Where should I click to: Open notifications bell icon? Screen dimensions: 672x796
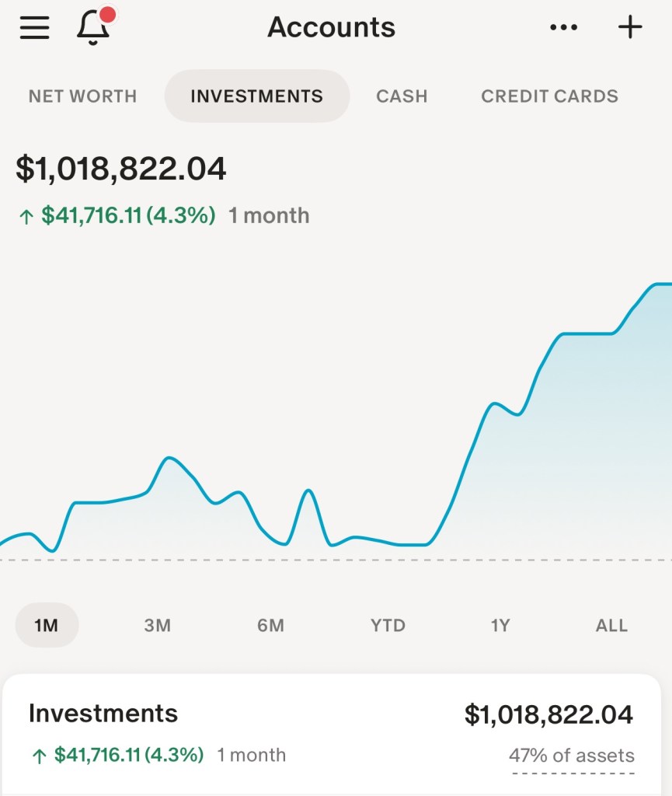click(x=93, y=28)
